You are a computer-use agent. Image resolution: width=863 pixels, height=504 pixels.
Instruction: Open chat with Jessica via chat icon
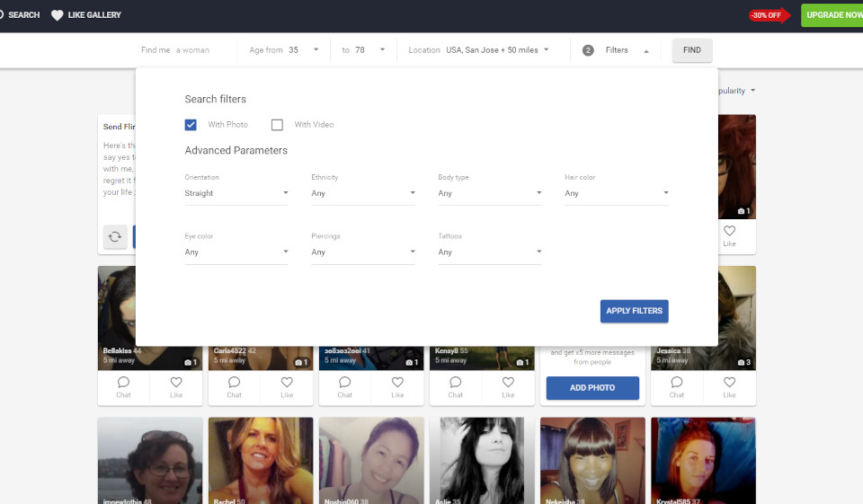677,383
